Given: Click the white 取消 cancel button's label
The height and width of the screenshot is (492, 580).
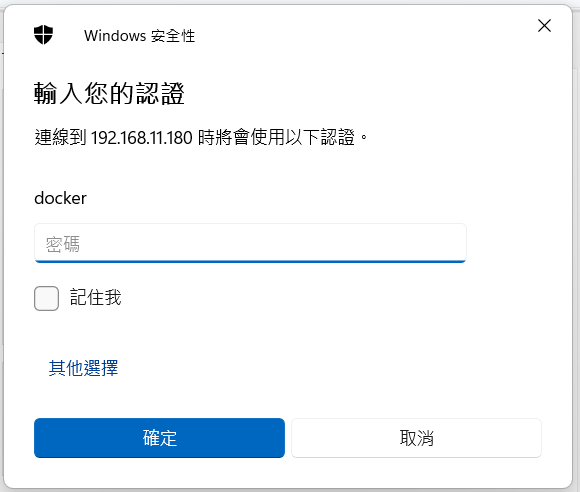Looking at the screenshot, I should click(x=417, y=438).
